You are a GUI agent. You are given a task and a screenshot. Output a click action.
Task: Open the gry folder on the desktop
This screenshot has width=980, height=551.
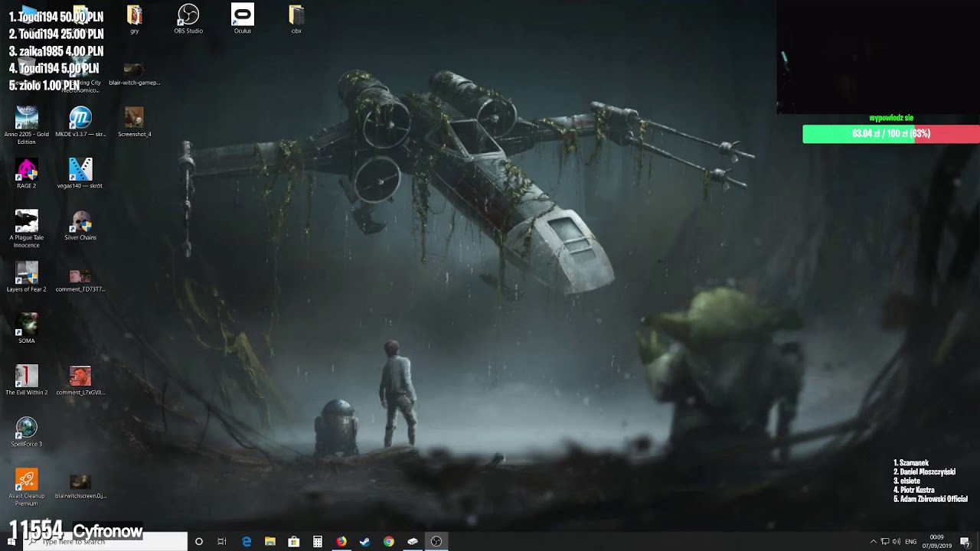coord(134,19)
